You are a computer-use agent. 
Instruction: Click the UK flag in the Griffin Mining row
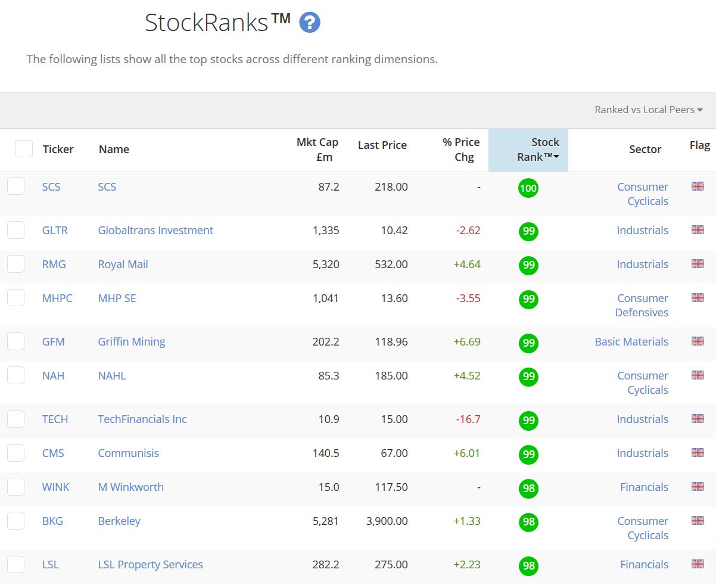click(698, 341)
